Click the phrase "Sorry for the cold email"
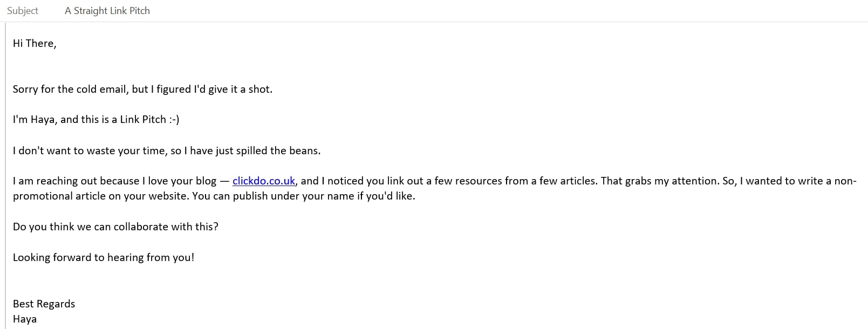 tap(70, 90)
